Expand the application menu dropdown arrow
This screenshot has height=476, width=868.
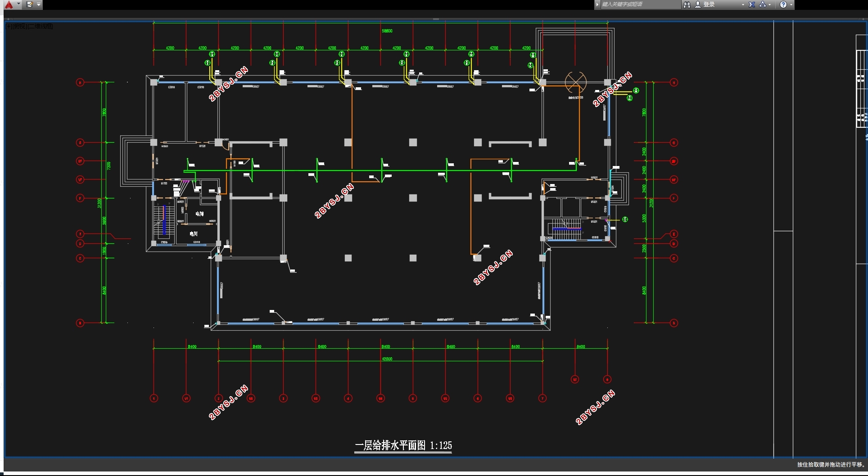[18, 4]
